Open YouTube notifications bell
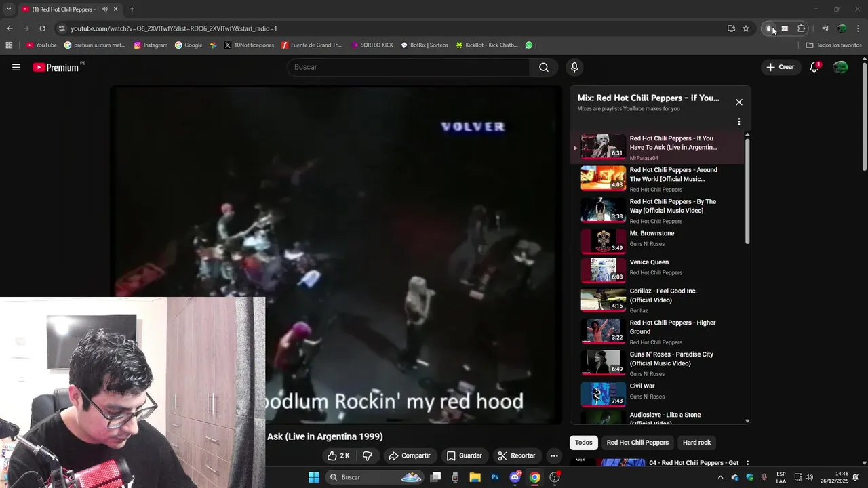The width and height of the screenshot is (868, 488). (814, 67)
